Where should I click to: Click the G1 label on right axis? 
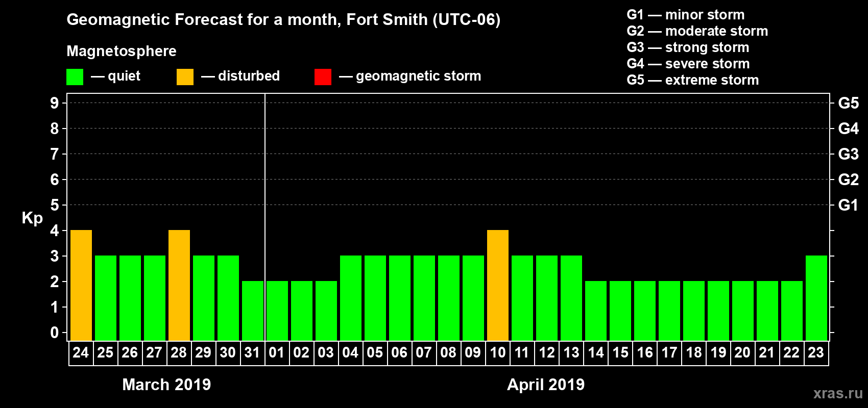[849, 205]
